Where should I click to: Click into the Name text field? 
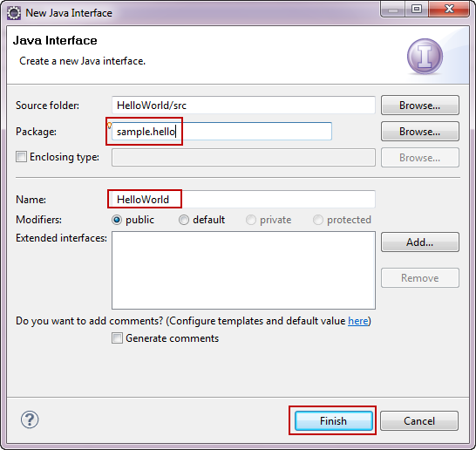point(243,199)
